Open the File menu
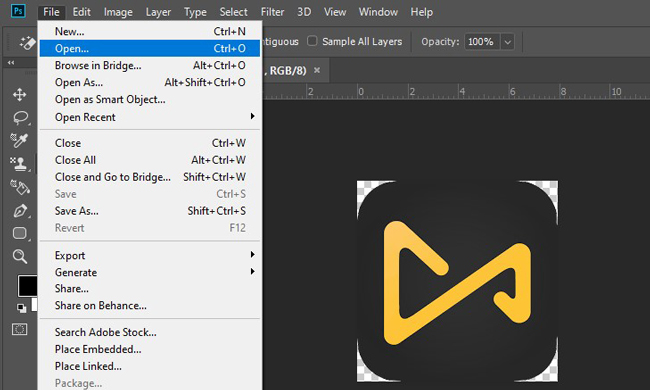This screenshot has height=390, width=650. [x=51, y=12]
